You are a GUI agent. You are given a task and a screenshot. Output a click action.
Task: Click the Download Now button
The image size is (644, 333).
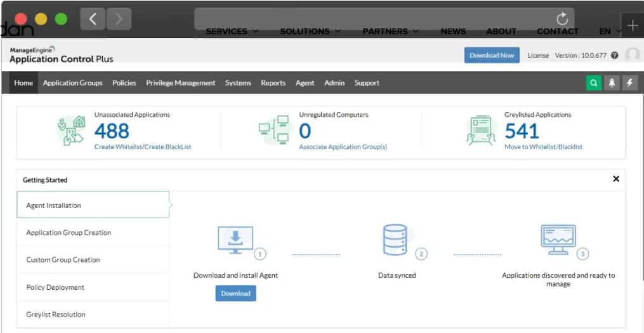click(x=492, y=55)
